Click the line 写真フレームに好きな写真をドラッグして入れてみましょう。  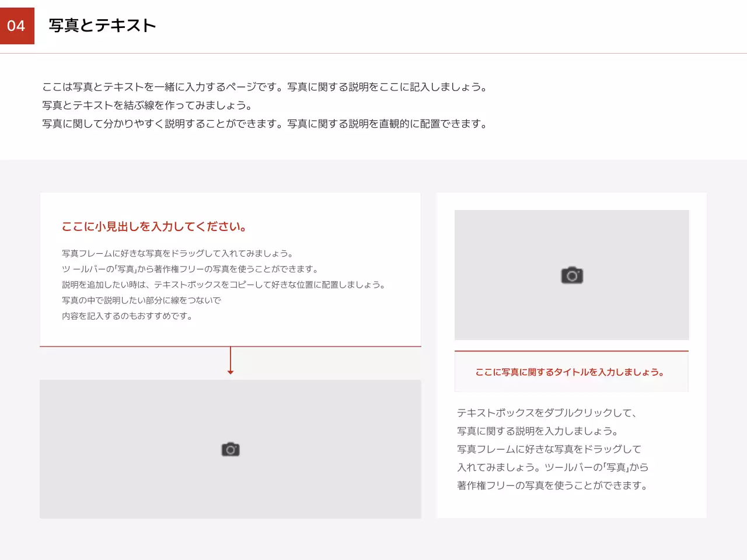point(177,253)
